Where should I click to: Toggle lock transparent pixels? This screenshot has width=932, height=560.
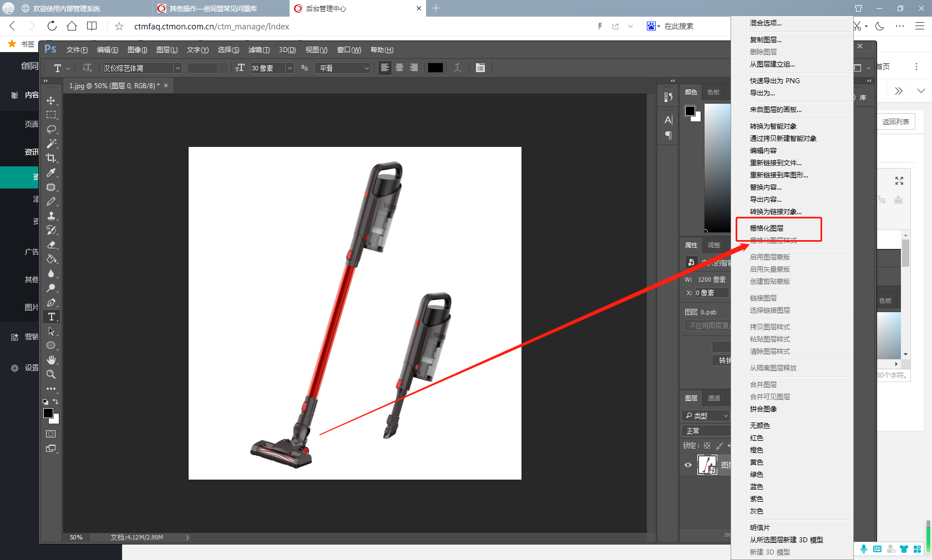pyautogui.click(x=707, y=445)
